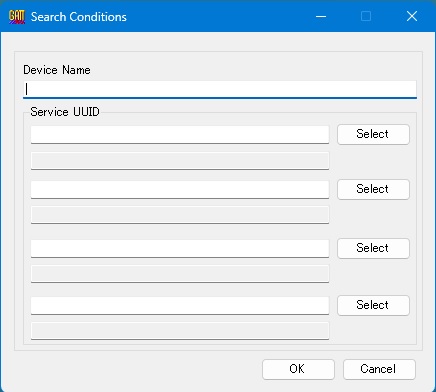Click the disabled maximize button
This screenshot has height=392, width=436.
(x=366, y=16)
